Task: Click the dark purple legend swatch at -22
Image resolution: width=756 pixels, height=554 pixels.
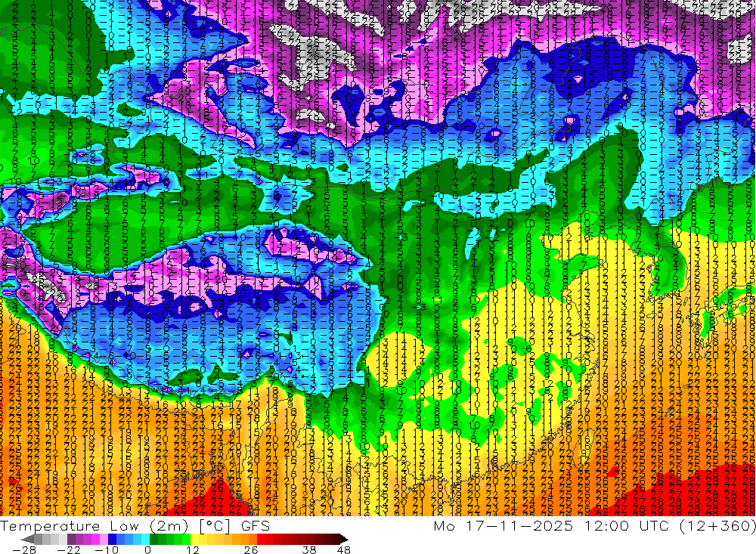Action: tap(71, 539)
